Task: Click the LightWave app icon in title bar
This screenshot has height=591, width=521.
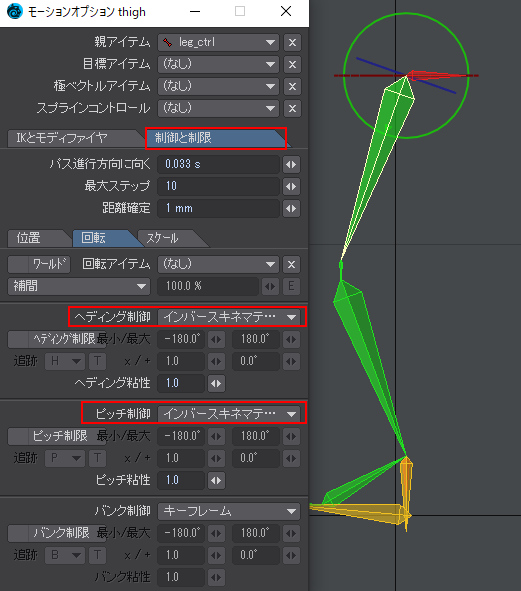Action: coord(15,11)
